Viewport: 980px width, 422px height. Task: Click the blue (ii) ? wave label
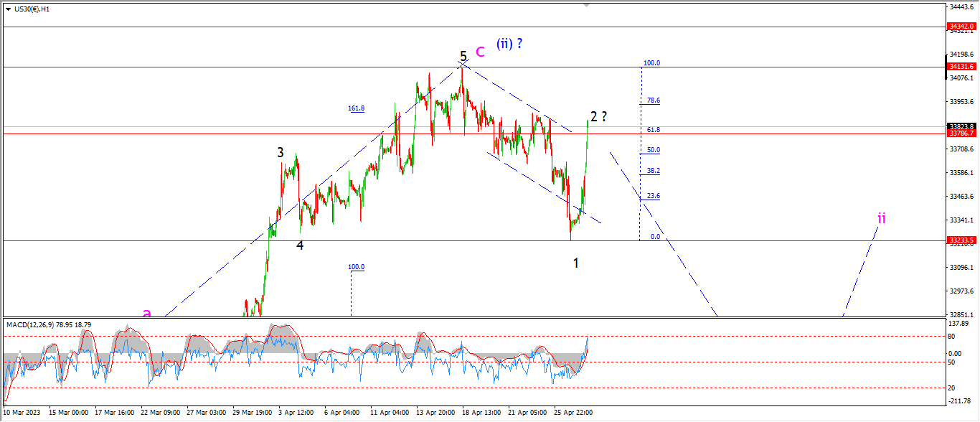509,43
